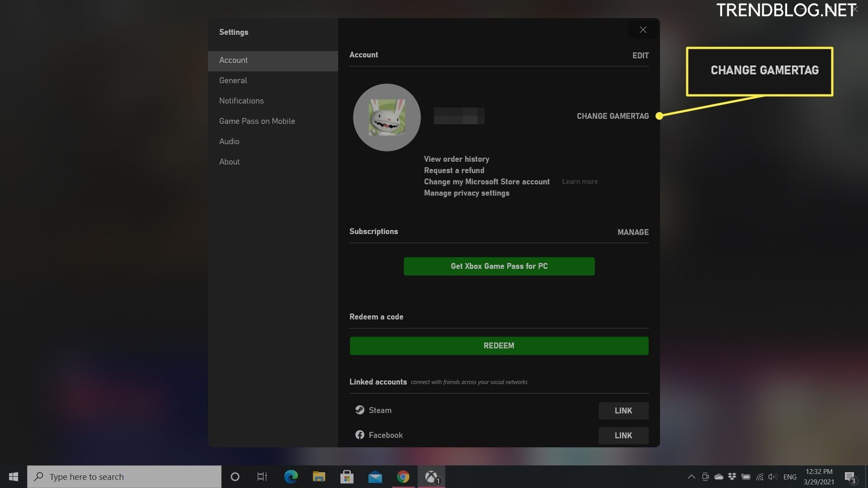Screen dimensions: 868x488
Task: Click the profile avatar picture
Action: point(387,117)
